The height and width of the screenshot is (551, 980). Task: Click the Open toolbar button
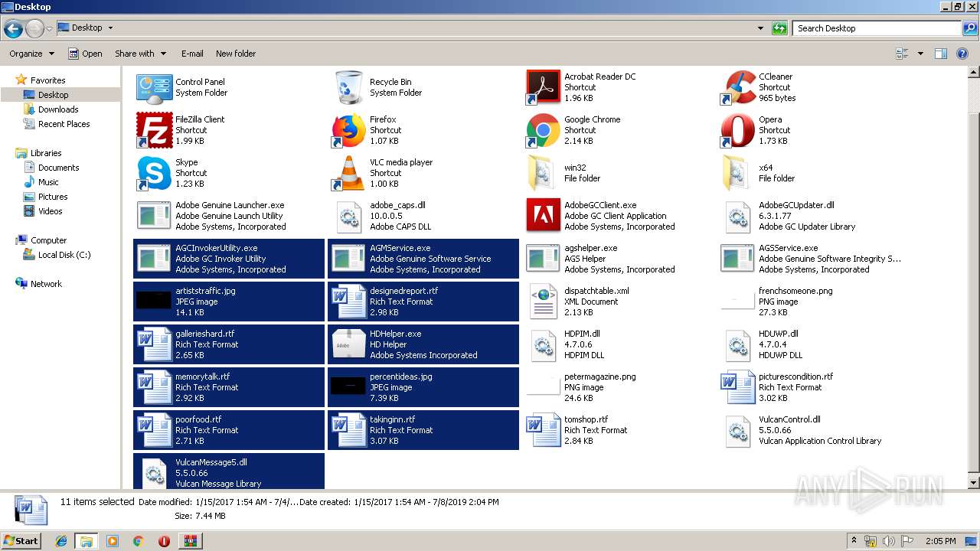(85, 54)
